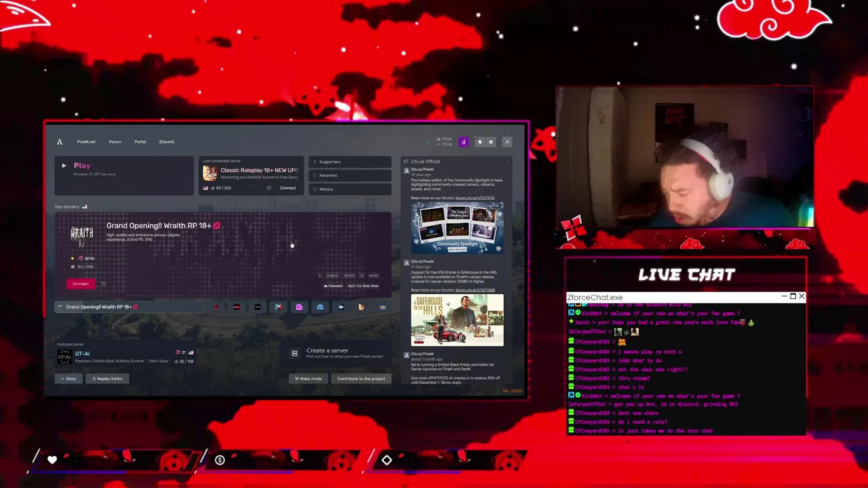Click the GT-AI server avatar
The height and width of the screenshot is (488, 868).
(64, 357)
